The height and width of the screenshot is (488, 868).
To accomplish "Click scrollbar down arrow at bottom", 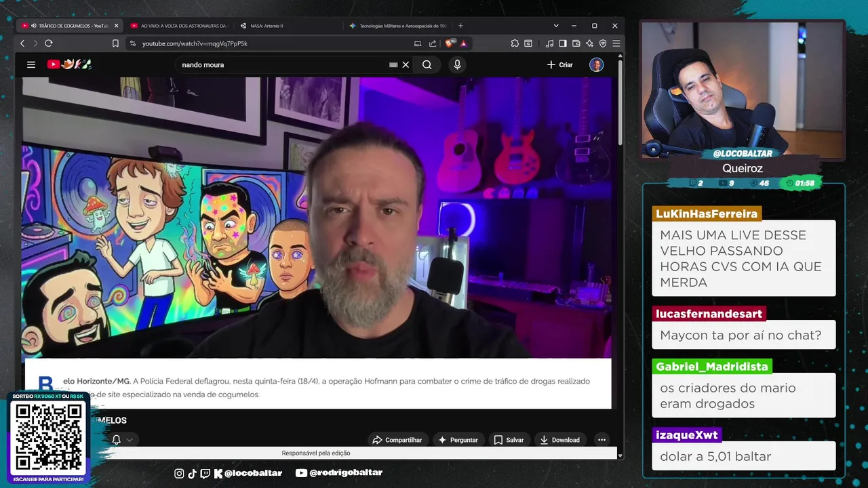I will [x=620, y=455].
